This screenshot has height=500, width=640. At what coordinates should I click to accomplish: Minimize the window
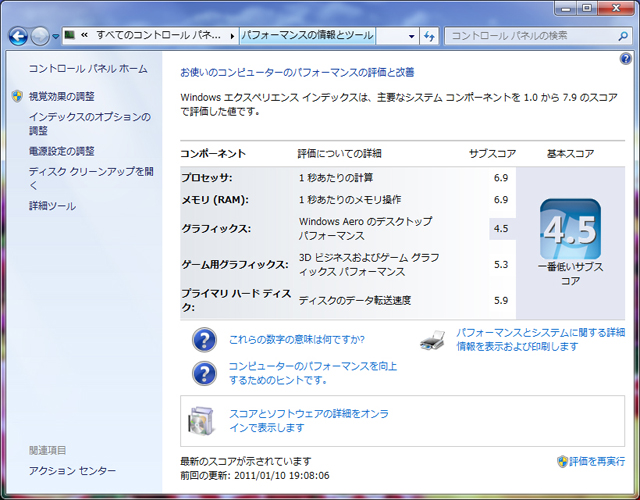[566, 9]
